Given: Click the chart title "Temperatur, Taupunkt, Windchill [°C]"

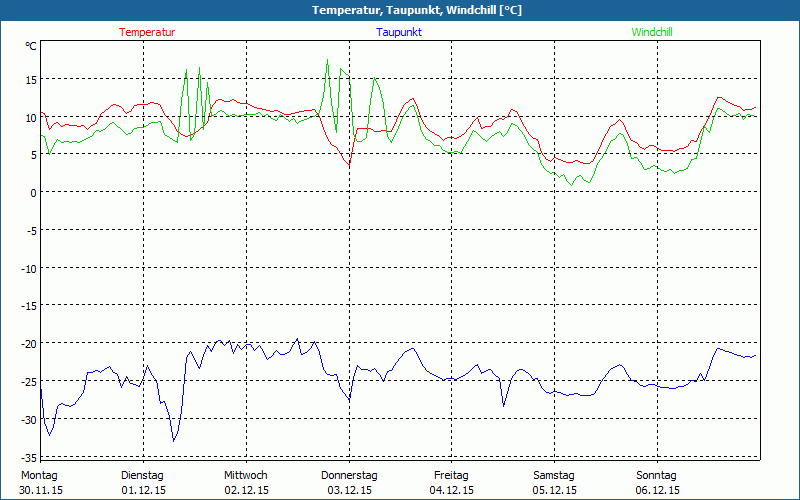Looking at the screenshot, I should (x=402, y=10).
